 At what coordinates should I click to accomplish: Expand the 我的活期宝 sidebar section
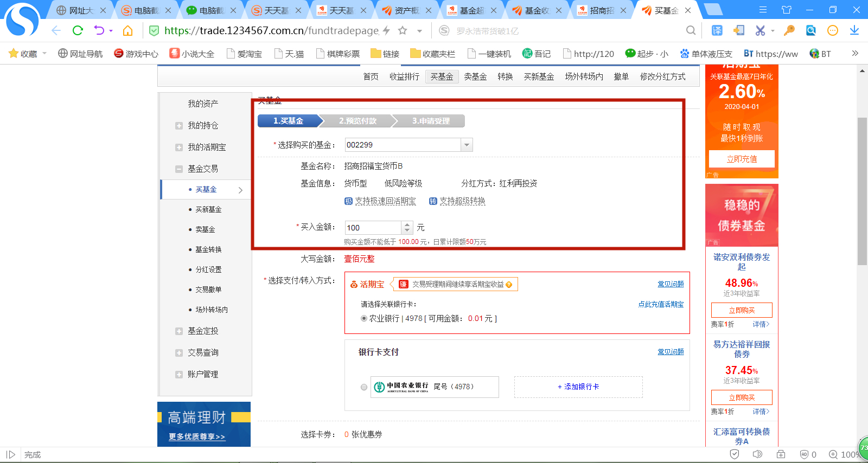[x=179, y=147]
